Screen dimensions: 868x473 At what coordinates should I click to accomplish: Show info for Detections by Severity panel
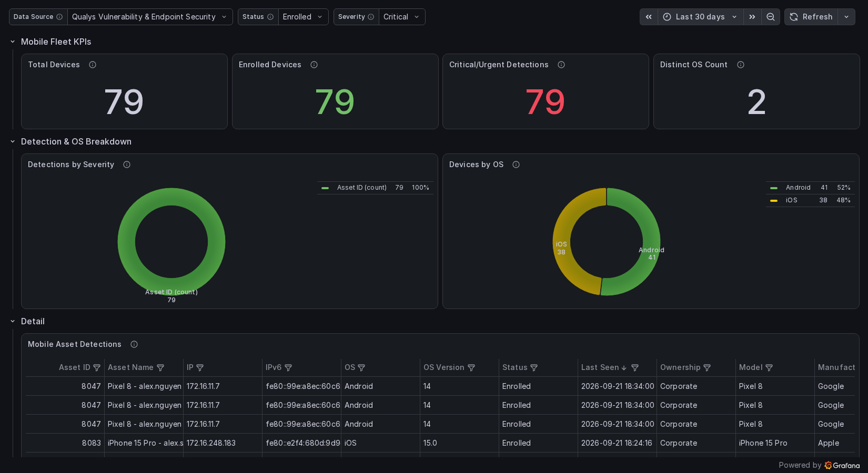point(127,164)
